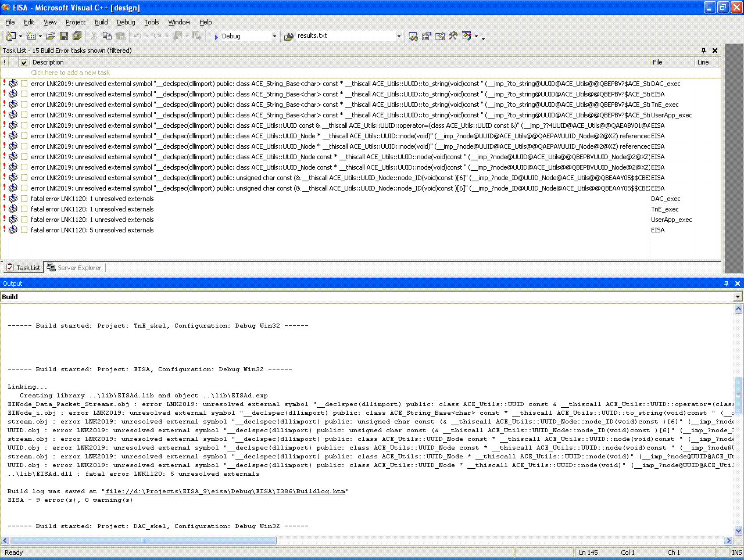Click the Navigate Forward icon
Viewport: 744px width, 560px height.
click(197, 36)
